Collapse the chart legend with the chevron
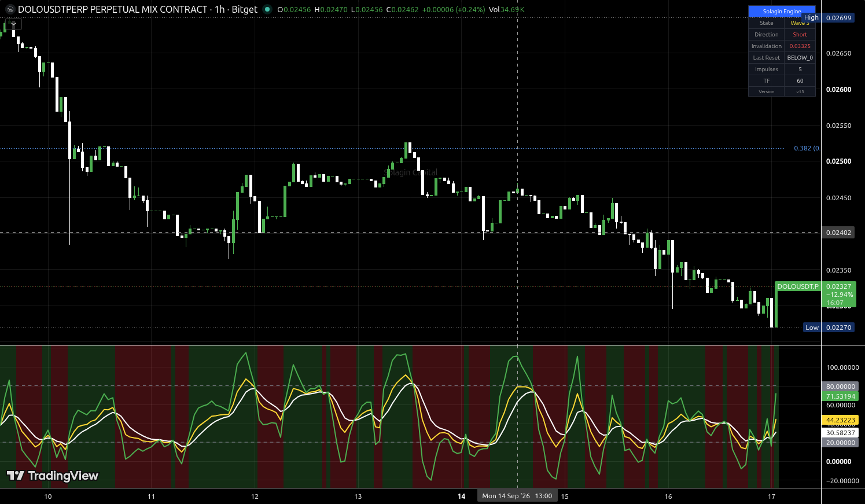Viewport: 865px width, 504px height. pyautogui.click(x=13, y=24)
